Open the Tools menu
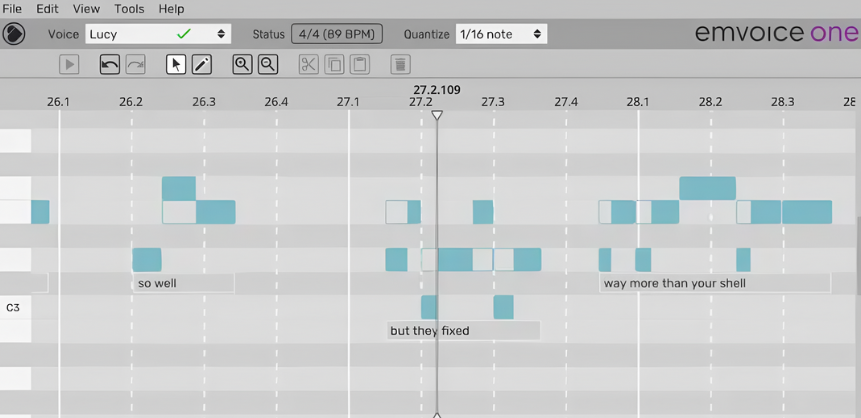The width and height of the screenshot is (861, 418). 129,9
